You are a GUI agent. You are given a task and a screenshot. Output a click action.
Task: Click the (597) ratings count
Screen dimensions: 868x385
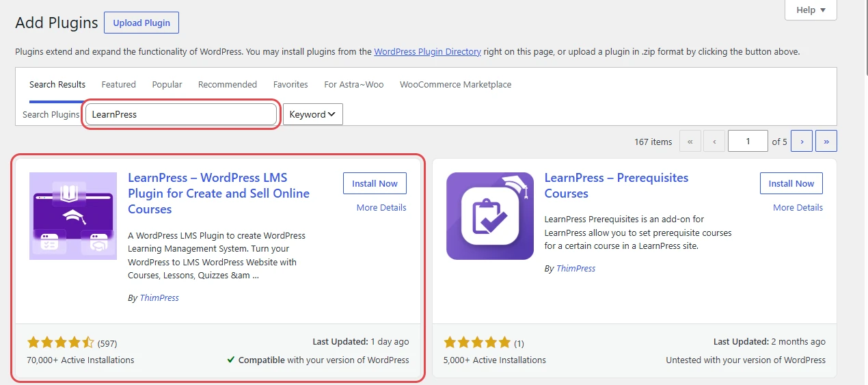click(x=107, y=343)
